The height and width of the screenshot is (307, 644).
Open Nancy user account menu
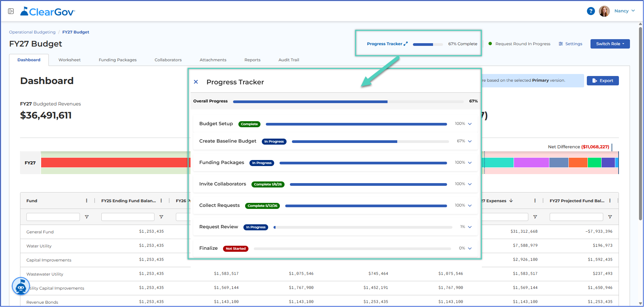[x=624, y=11]
